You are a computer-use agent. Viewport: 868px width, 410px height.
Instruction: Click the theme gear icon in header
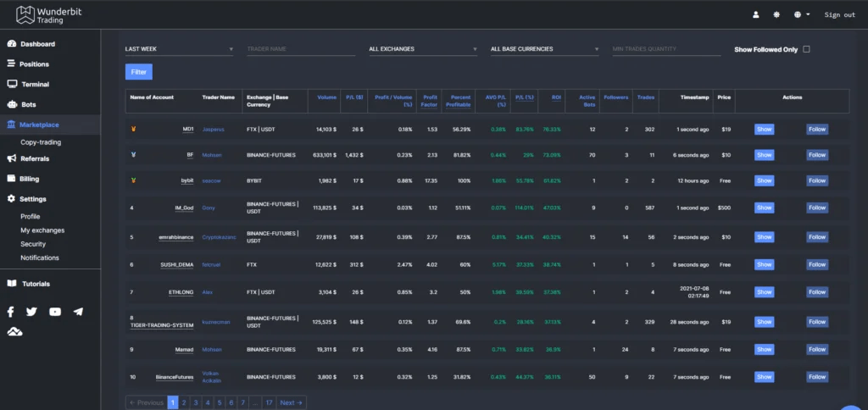[776, 15]
